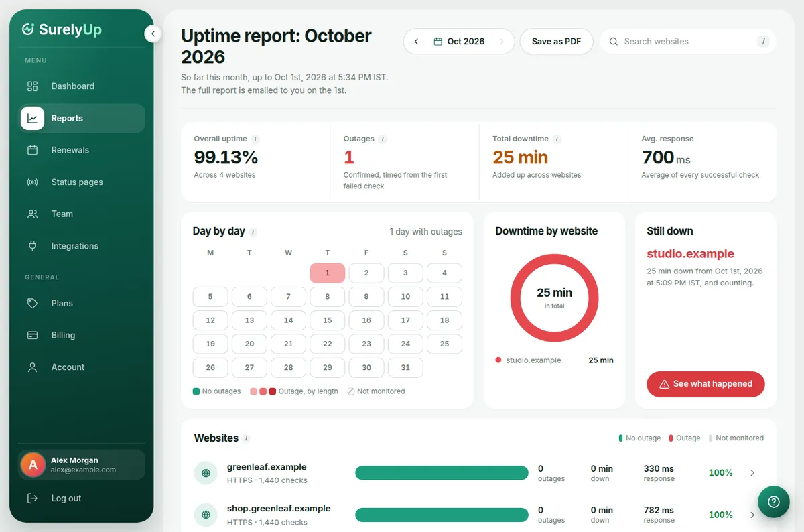Open Status pages section
The width and height of the screenshot is (804, 532).
tap(82, 182)
